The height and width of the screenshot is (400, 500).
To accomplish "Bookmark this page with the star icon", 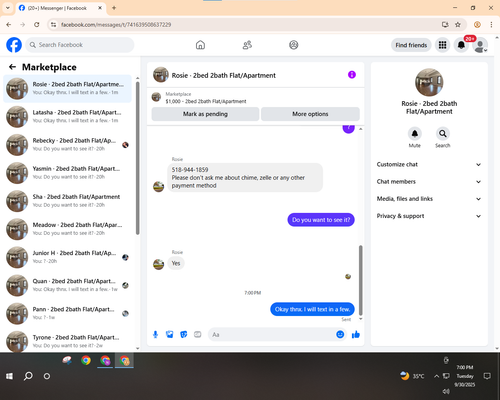I will tap(458, 24).
